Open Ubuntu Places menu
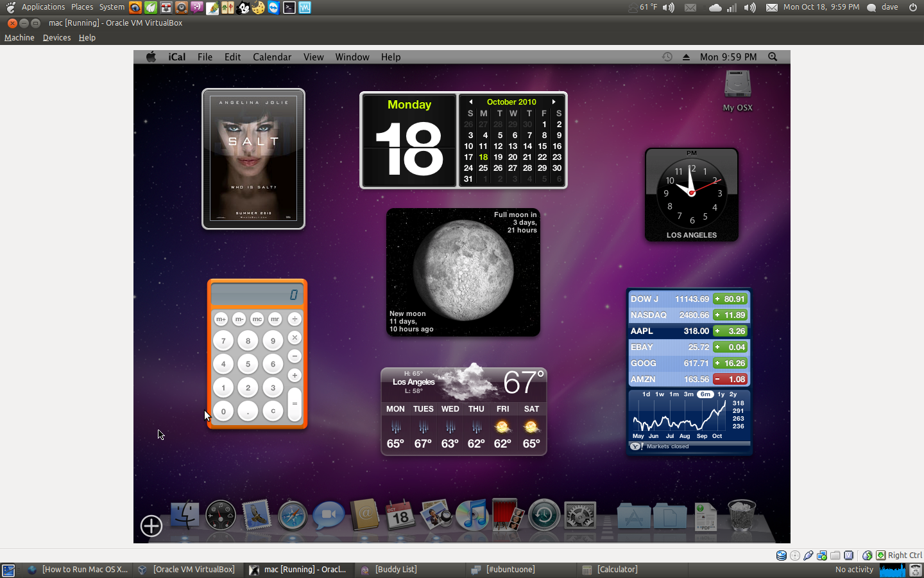 (x=82, y=7)
